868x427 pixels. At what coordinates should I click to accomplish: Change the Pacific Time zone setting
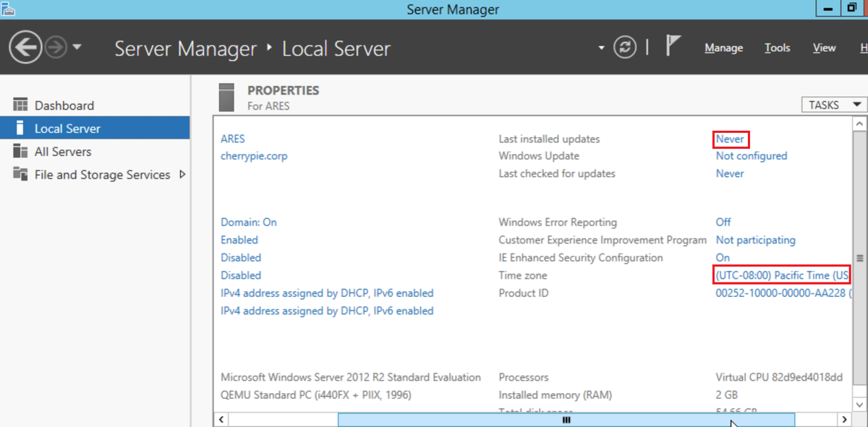tap(781, 275)
